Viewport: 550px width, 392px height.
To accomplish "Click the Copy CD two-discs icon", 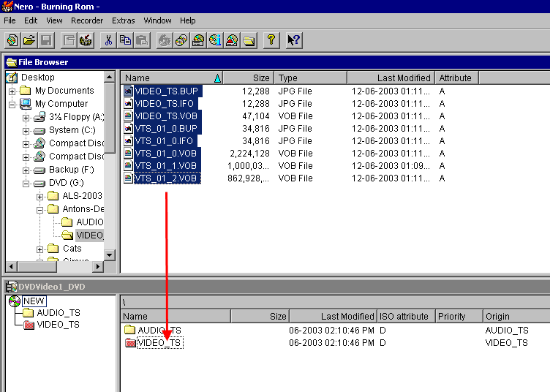I will (x=181, y=40).
